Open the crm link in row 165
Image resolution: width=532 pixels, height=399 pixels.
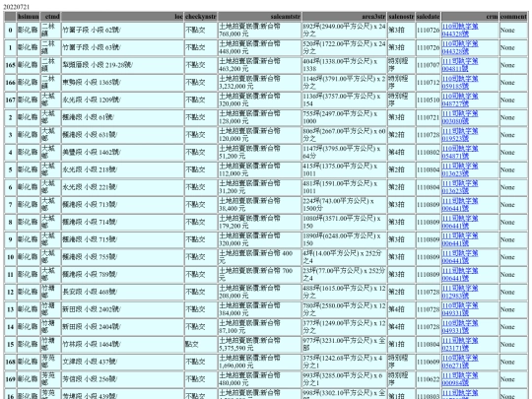[x=460, y=65]
